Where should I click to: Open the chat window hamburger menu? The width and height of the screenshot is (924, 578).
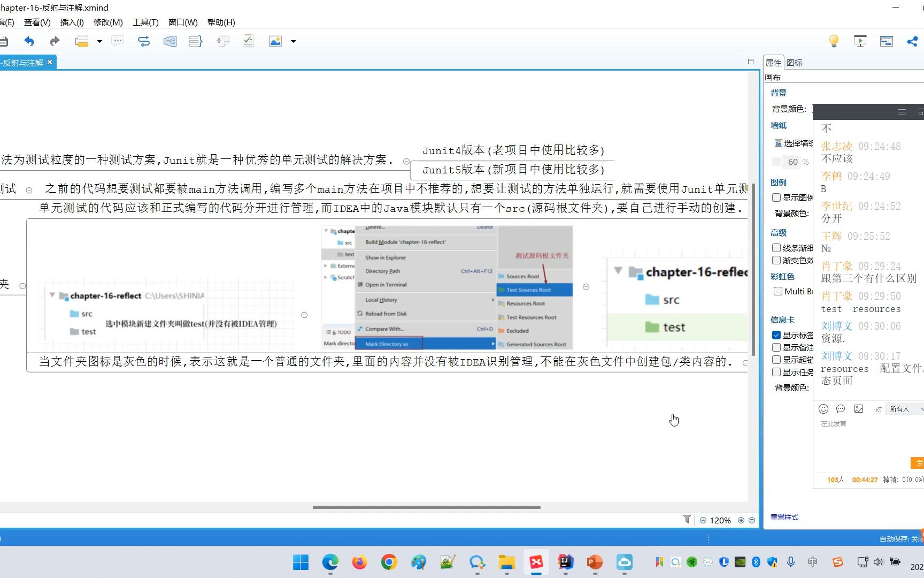click(902, 112)
